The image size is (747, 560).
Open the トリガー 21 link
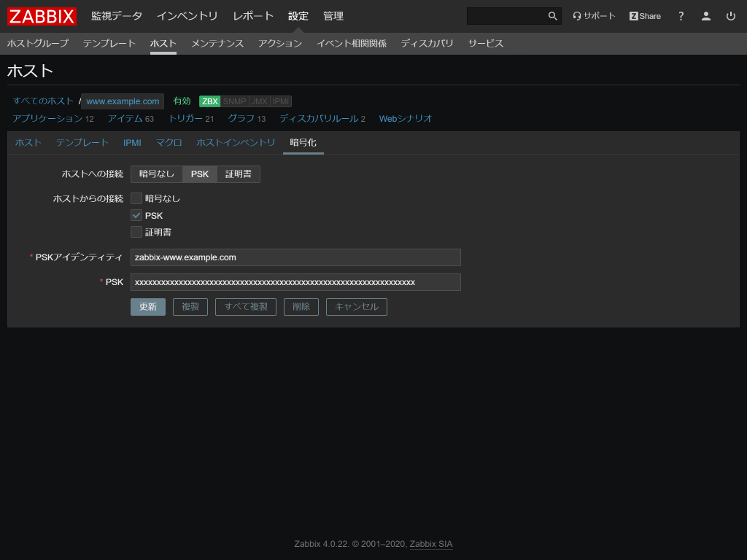click(x=190, y=119)
